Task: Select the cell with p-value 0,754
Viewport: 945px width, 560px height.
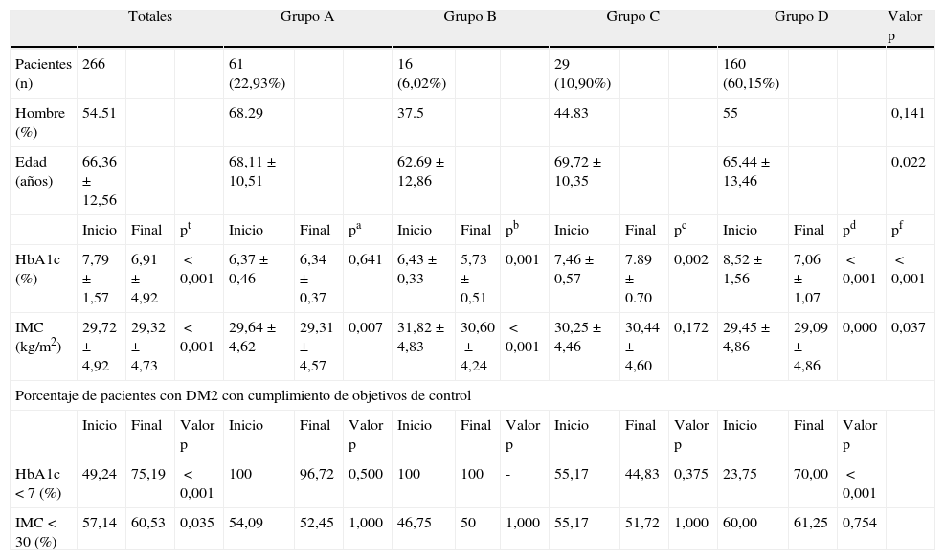Action: pyautogui.click(x=860, y=522)
